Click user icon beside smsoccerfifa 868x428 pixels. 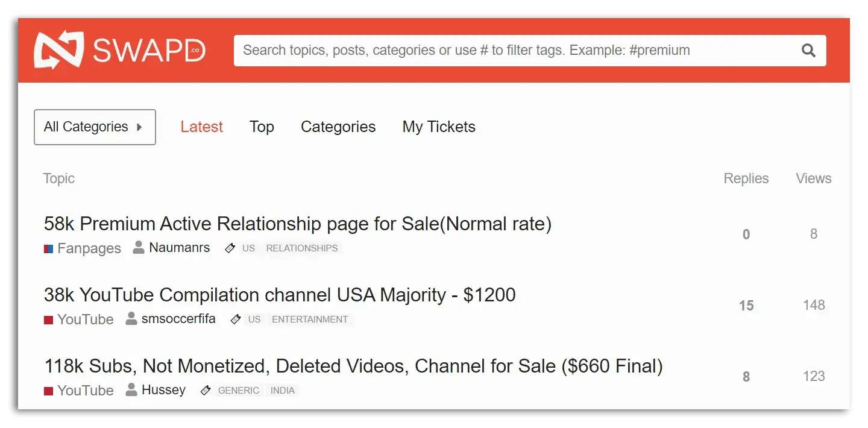[131, 319]
